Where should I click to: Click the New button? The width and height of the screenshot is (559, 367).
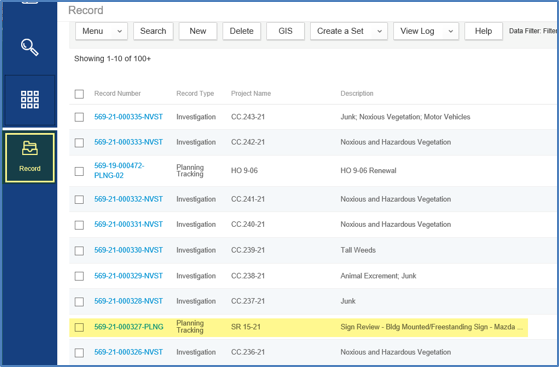[198, 31]
